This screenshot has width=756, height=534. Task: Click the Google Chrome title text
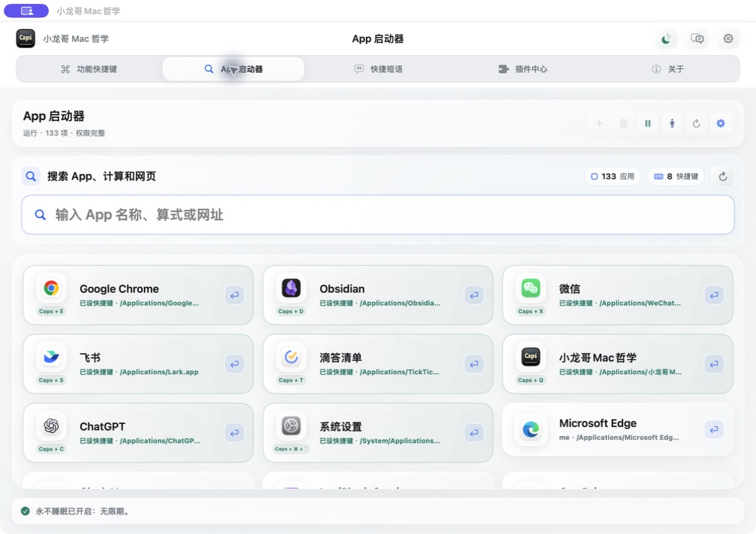point(119,289)
